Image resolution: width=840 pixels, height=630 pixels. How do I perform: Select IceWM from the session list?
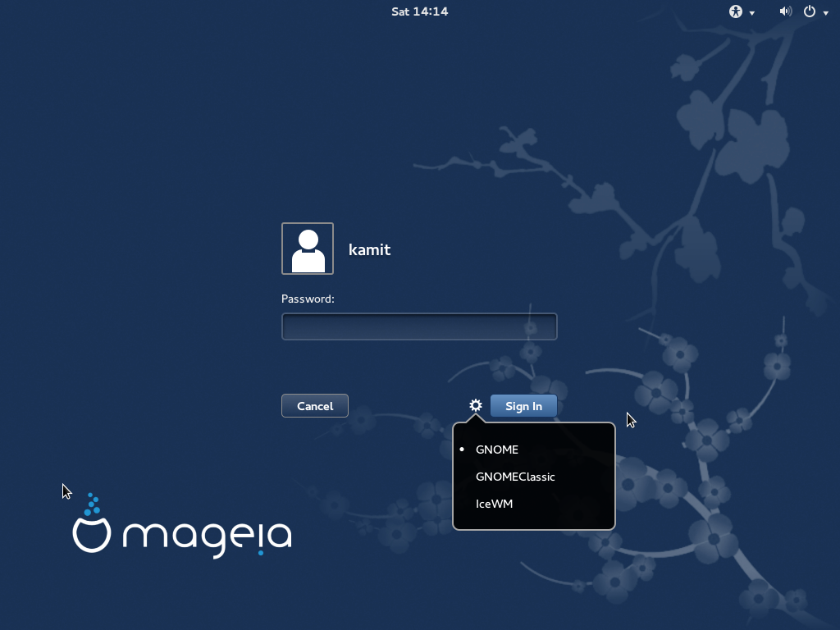493,504
